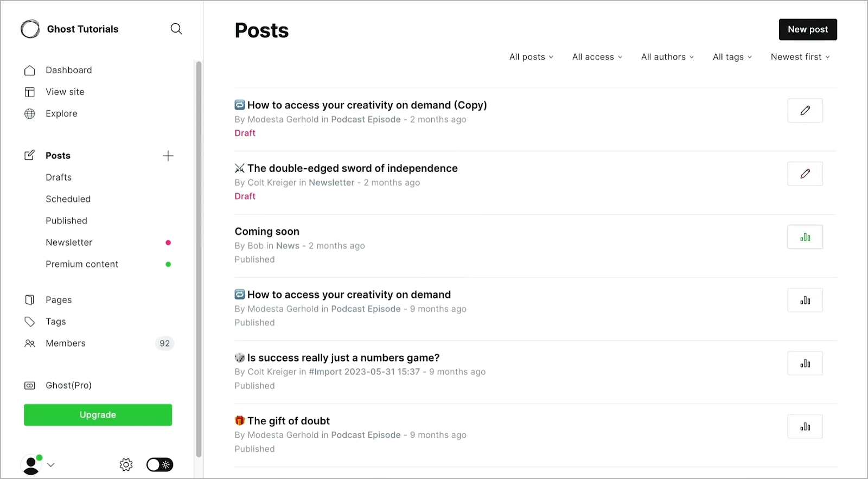868x479 pixels.
Task: Open the Newest first sort dropdown
Action: point(800,57)
